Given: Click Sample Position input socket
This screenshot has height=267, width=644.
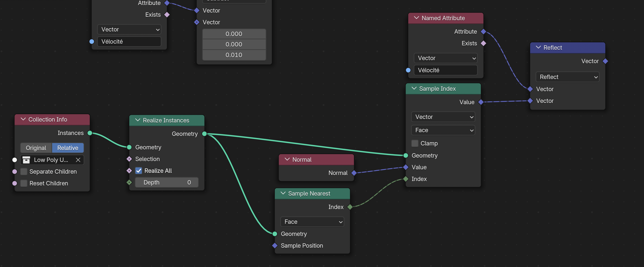Looking at the screenshot, I should coord(275,246).
